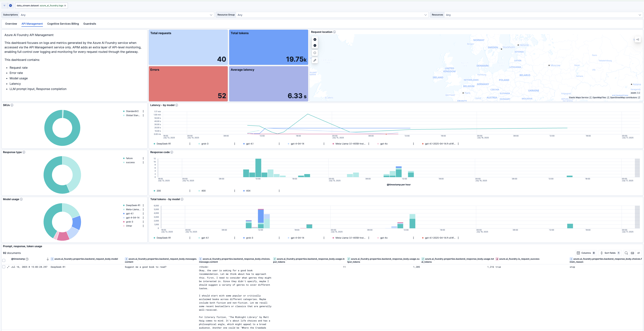This screenshot has width=644, height=331.
Task: Click the add filter plus icon
Action: coord(10,5)
